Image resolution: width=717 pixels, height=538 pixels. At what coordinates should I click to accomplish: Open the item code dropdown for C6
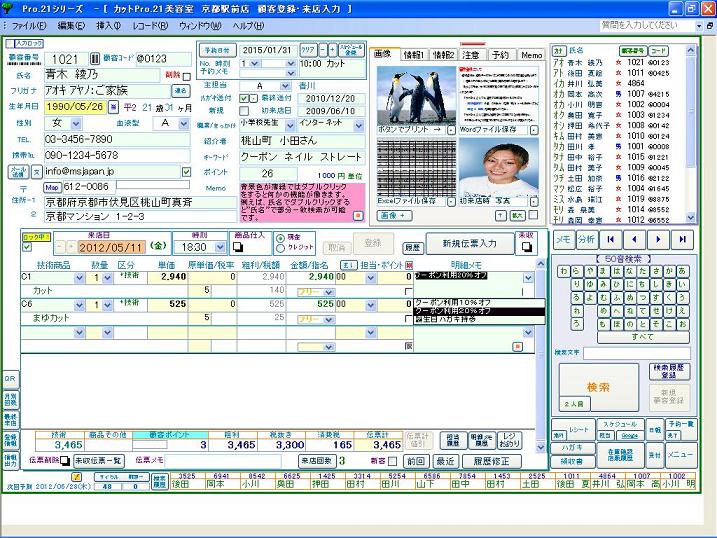[79, 305]
